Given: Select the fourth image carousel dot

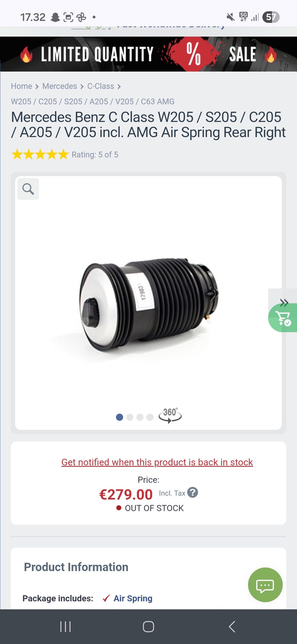Looking at the screenshot, I should tap(150, 417).
